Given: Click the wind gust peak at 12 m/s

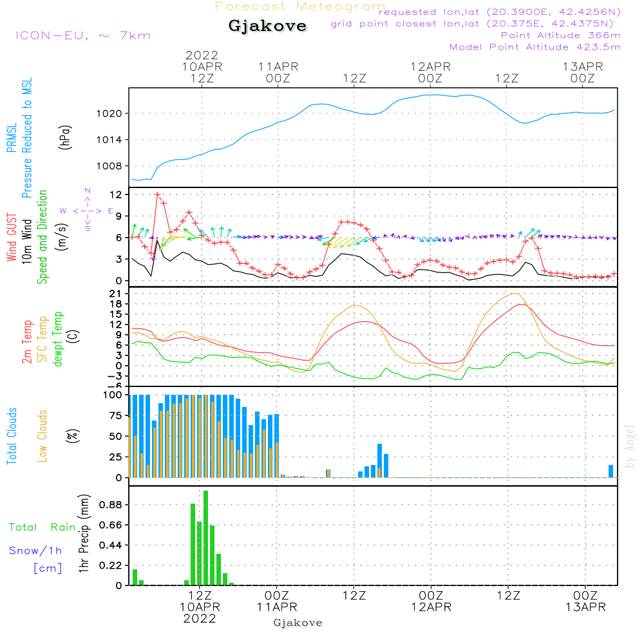Looking at the screenshot, I should pyautogui.click(x=157, y=194).
